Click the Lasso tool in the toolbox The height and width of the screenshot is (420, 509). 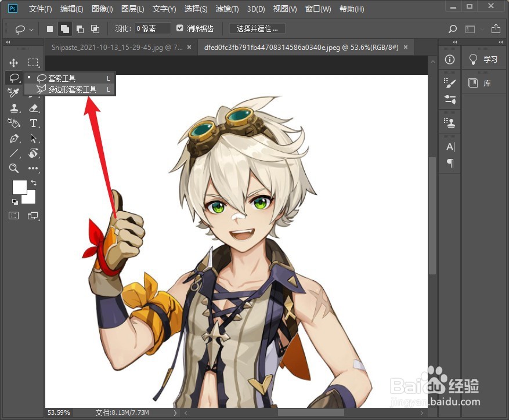(x=13, y=78)
